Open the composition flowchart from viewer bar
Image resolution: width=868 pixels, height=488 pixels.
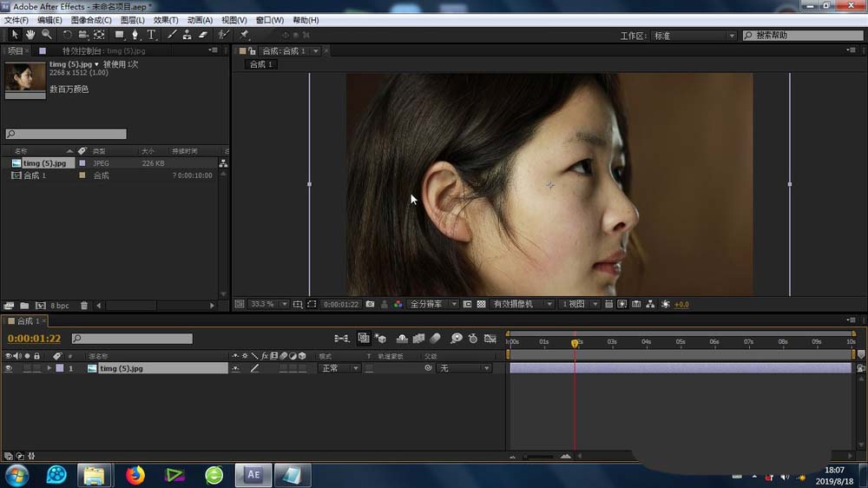pos(650,304)
